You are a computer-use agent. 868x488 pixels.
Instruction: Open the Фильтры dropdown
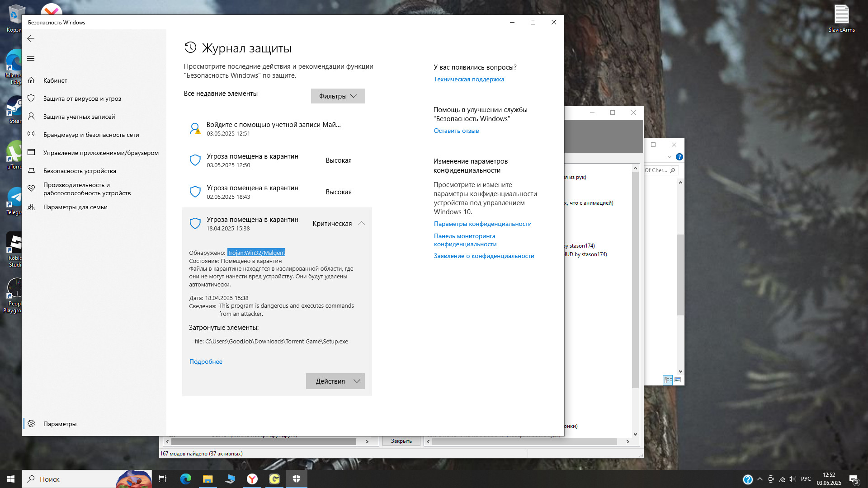click(338, 96)
